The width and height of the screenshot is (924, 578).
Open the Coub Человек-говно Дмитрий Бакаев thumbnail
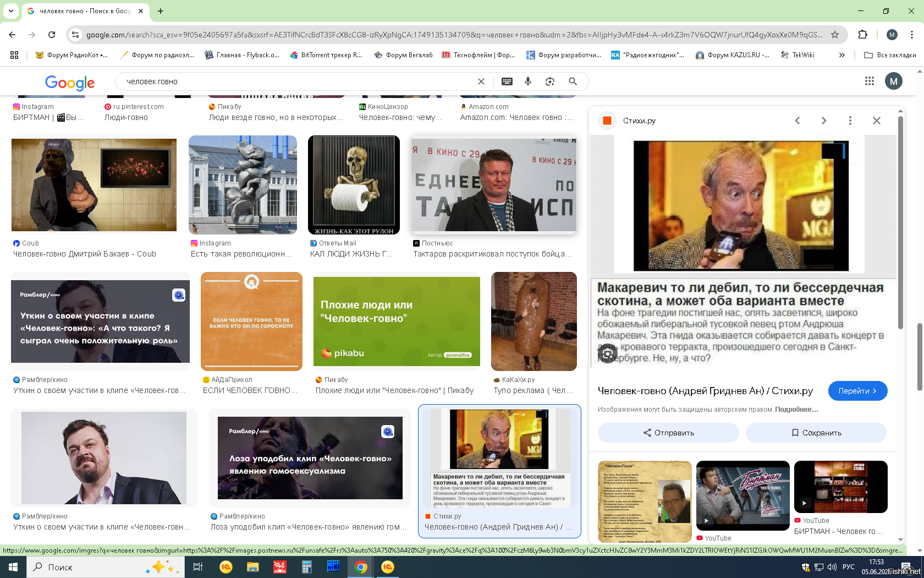94,185
